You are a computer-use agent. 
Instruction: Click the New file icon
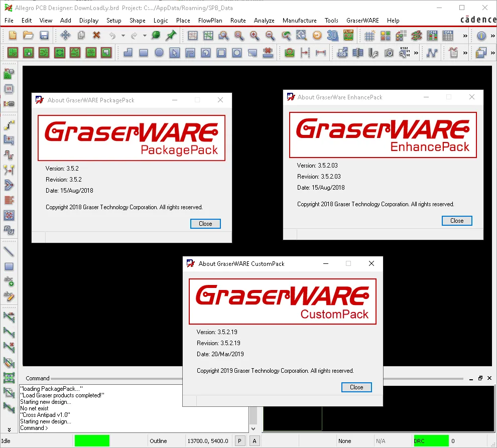tap(13, 36)
